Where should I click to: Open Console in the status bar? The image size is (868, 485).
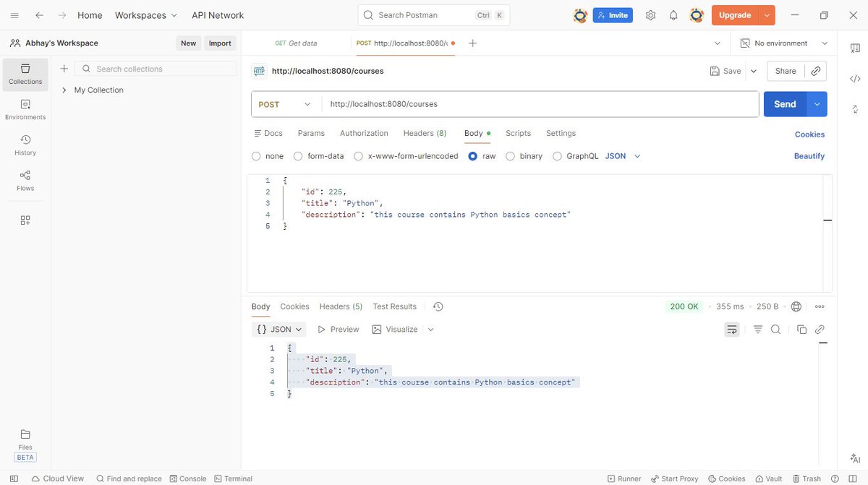pyautogui.click(x=188, y=478)
